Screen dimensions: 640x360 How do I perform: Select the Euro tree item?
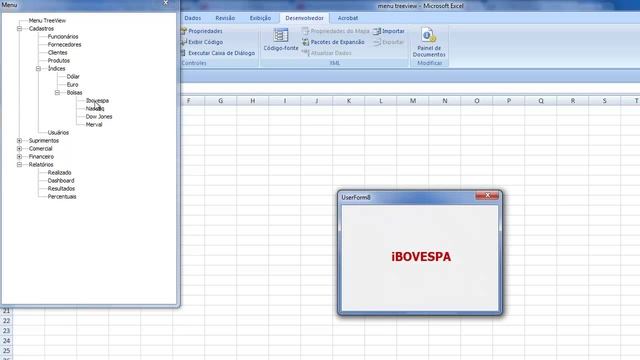click(x=72, y=84)
